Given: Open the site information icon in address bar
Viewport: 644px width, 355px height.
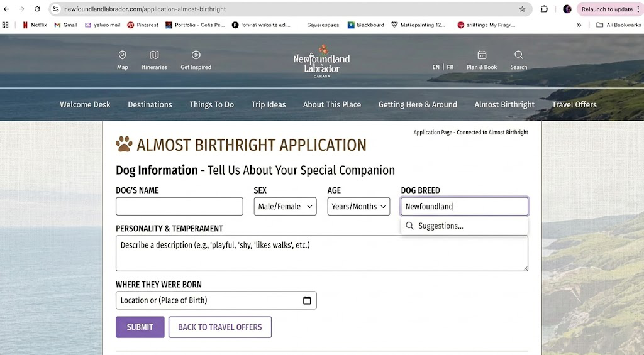Looking at the screenshot, I should coord(56,9).
